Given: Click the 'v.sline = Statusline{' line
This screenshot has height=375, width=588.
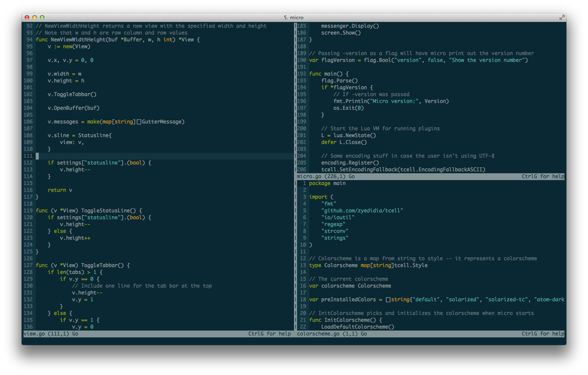Looking at the screenshot, I should coord(80,135).
